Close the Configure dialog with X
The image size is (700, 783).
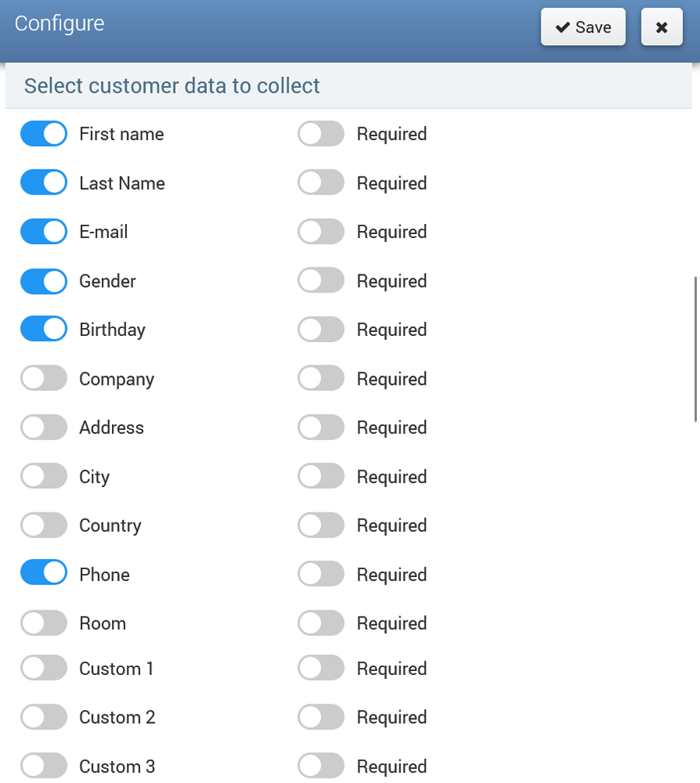click(x=661, y=27)
